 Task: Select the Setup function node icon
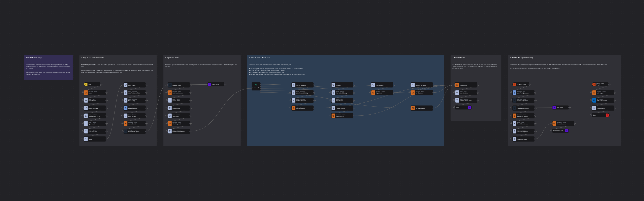click(x=86, y=93)
